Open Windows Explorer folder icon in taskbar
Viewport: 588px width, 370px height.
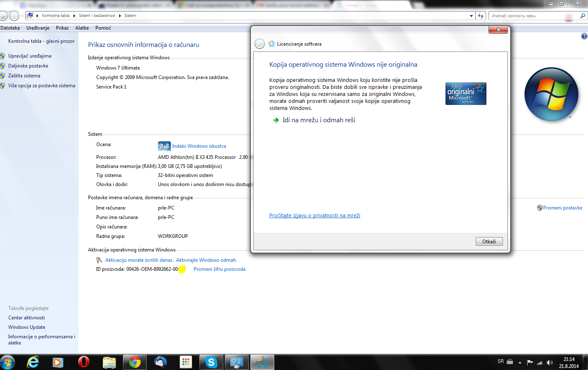point(109,362)
